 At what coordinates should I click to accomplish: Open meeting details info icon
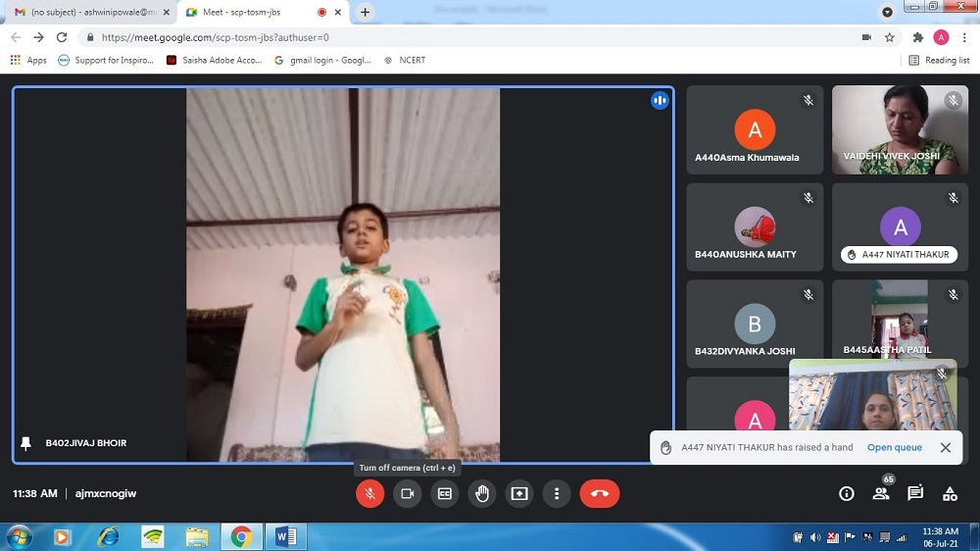(x=847, y=493)
